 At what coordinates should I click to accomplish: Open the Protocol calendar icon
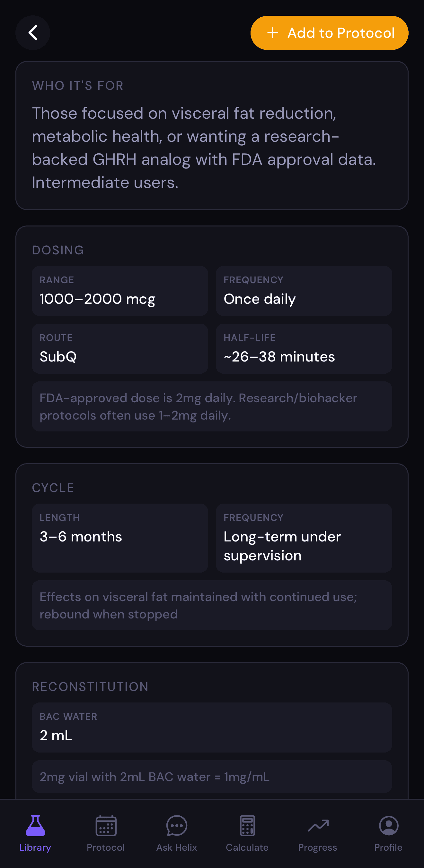[106, 826]
